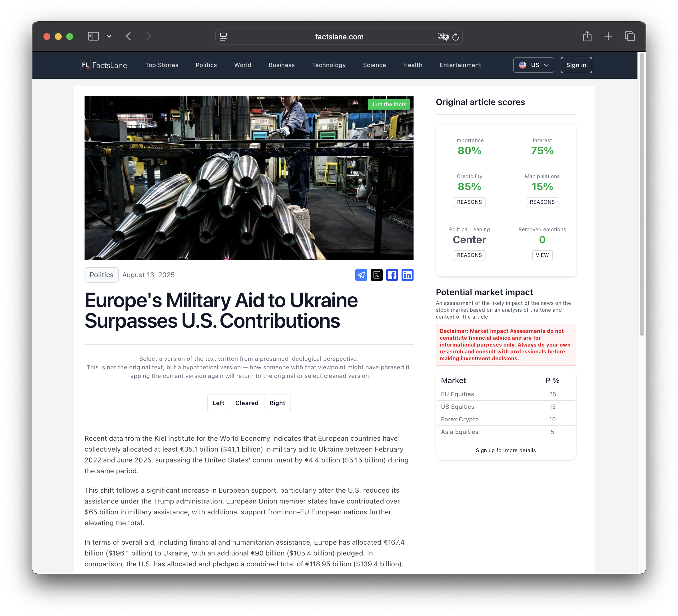Open Safari share sheet icon
Screen dimensions: 678x616
click(x=587, y=36)
